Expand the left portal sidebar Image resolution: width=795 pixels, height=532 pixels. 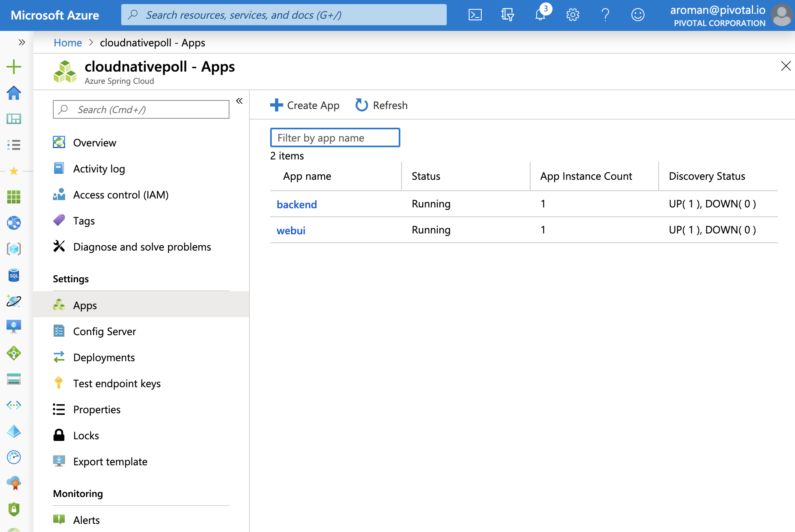point(22,42)
